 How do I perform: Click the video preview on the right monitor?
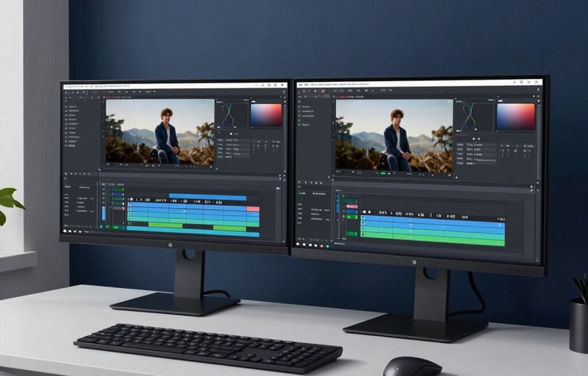(x=394, y=135)
